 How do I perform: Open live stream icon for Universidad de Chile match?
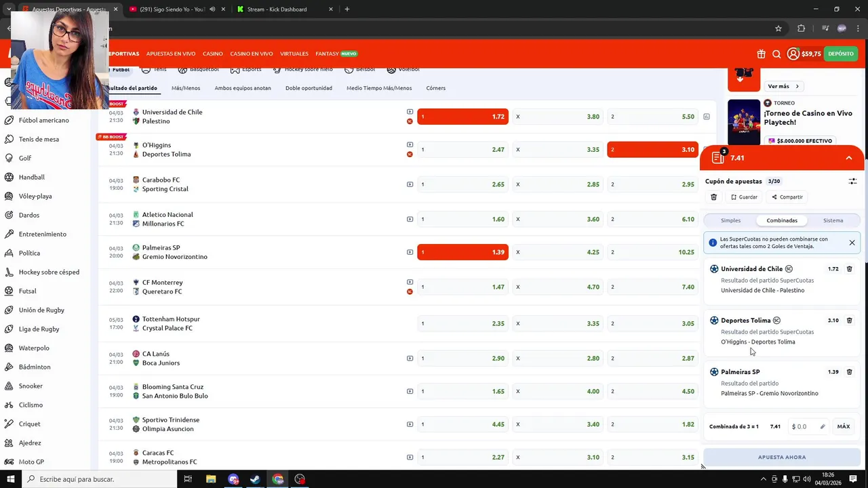(410, 112)
